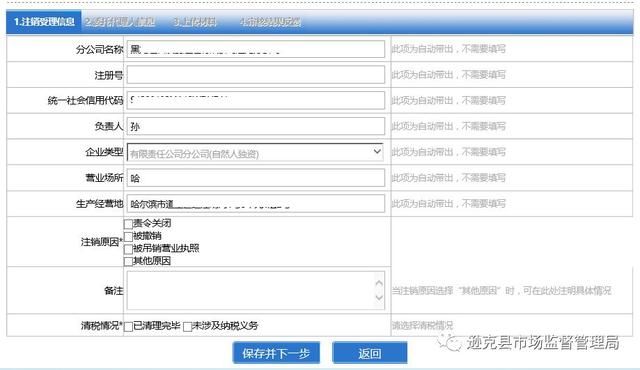Open the 1.注销受理信息 tab
This screenshot has height=370, width=640.
[44, 22]
